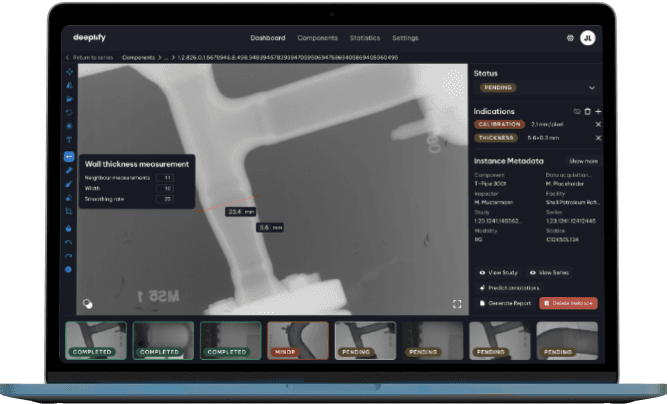Open the Statistics tab

point(365,38)
